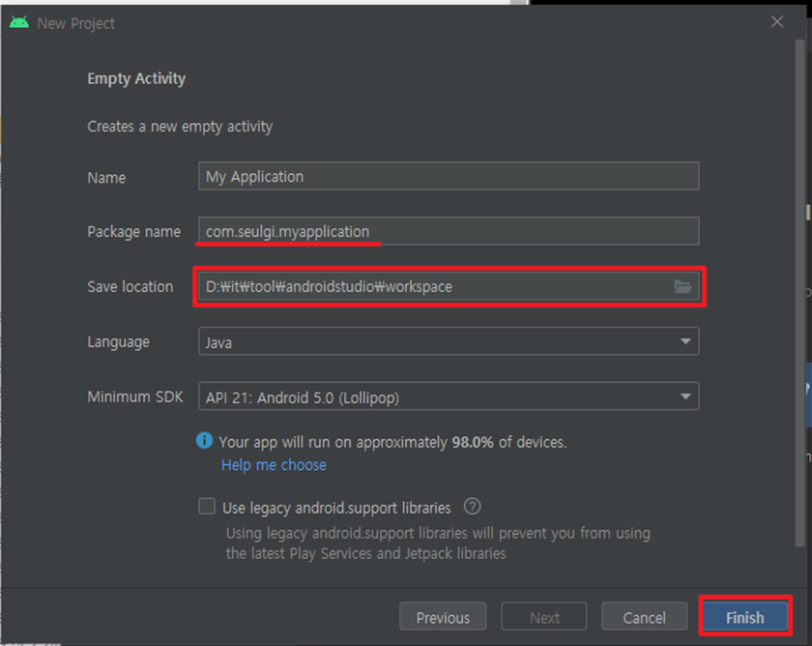Click the Name field with My Application
This screenshot has width=812, height=646.
pos(449,176)
